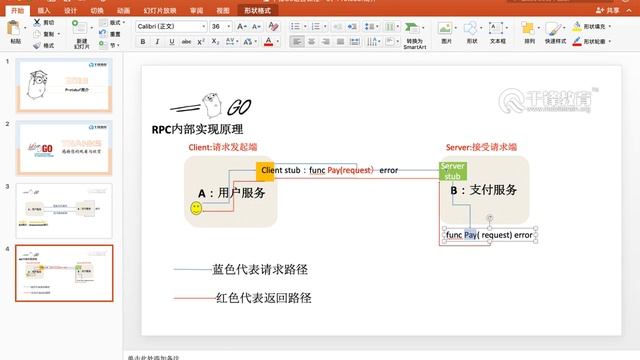Open the Shapes (形状) gallery icon
640x360 pixels.
click(x=470, y=28)
